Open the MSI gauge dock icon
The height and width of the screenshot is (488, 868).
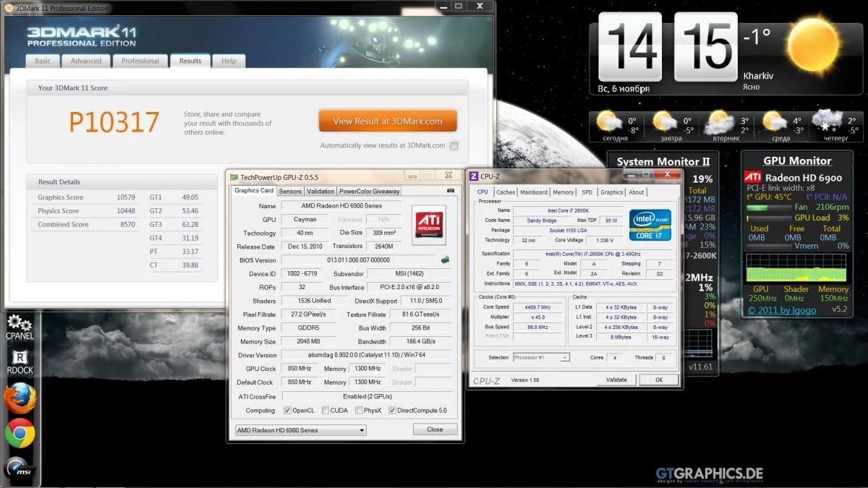point(20,468)
